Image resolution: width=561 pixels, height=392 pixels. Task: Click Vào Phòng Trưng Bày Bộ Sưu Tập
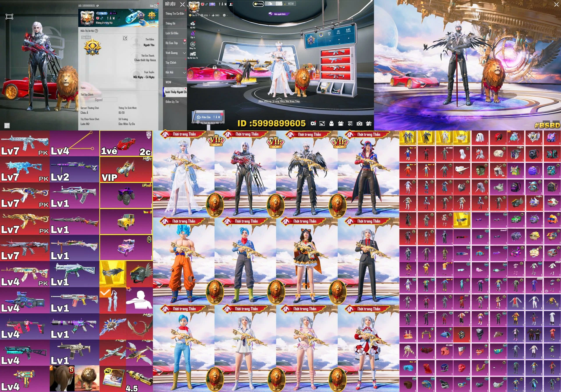[279, 101]
